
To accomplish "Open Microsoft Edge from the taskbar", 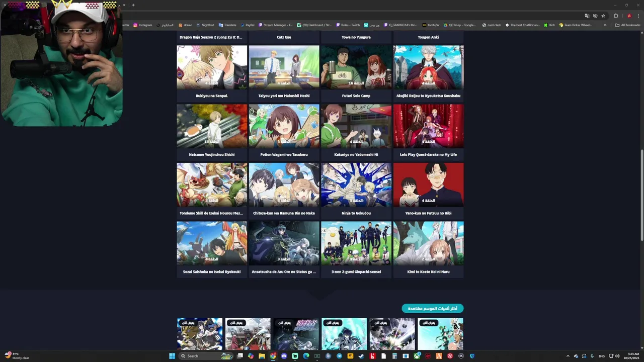I will (306, 356).
